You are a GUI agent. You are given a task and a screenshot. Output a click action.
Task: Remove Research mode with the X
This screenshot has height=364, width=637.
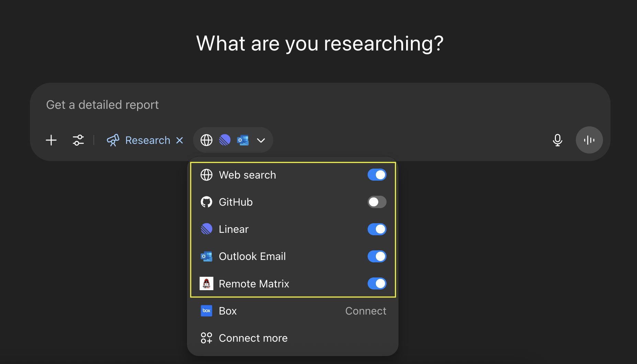(179, 140)
